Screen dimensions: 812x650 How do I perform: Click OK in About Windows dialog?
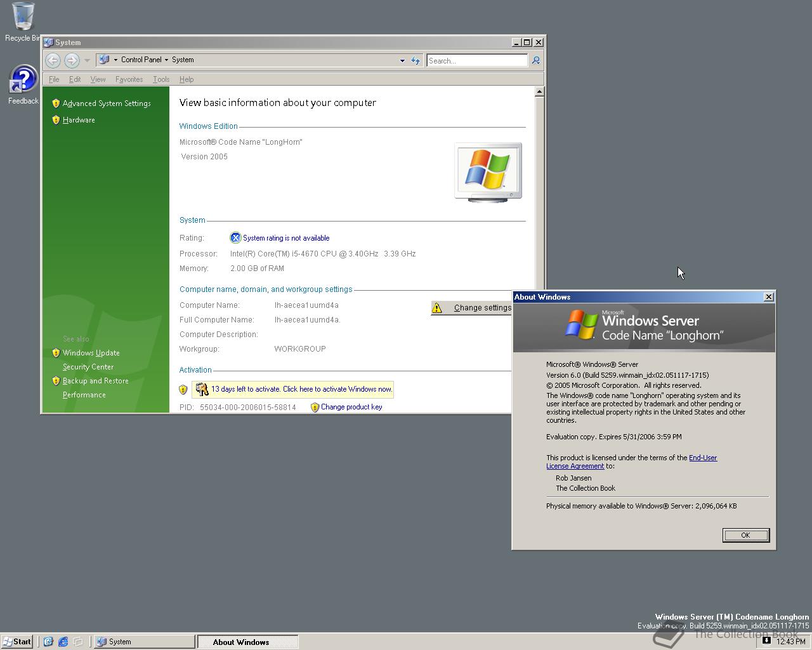[x=746, y=535]
